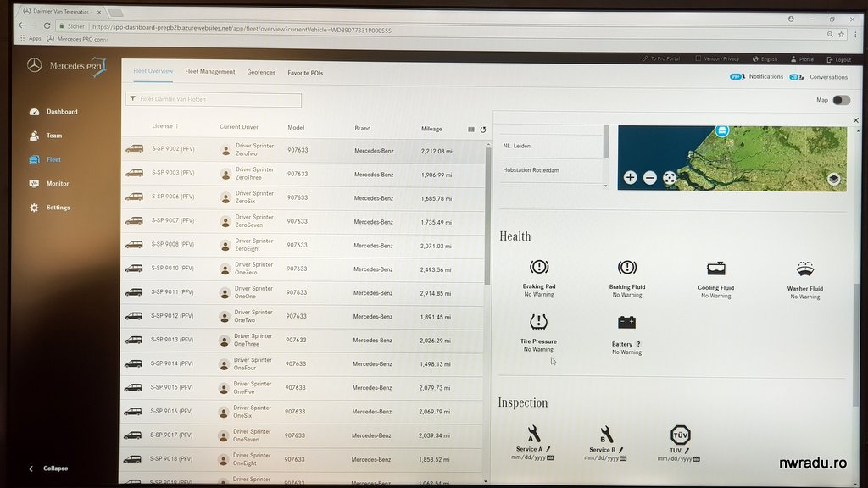Switch to the Fleet Overview tab

click(153, 71)
